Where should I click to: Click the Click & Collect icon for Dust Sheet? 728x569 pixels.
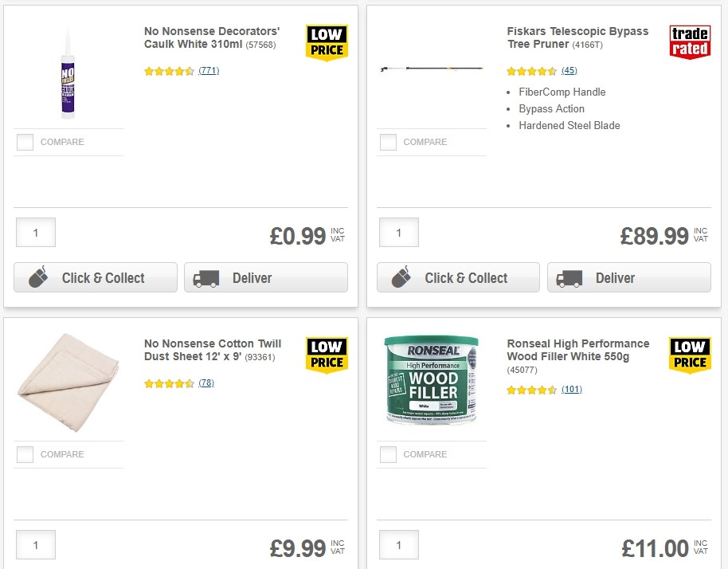coord(36,566)
